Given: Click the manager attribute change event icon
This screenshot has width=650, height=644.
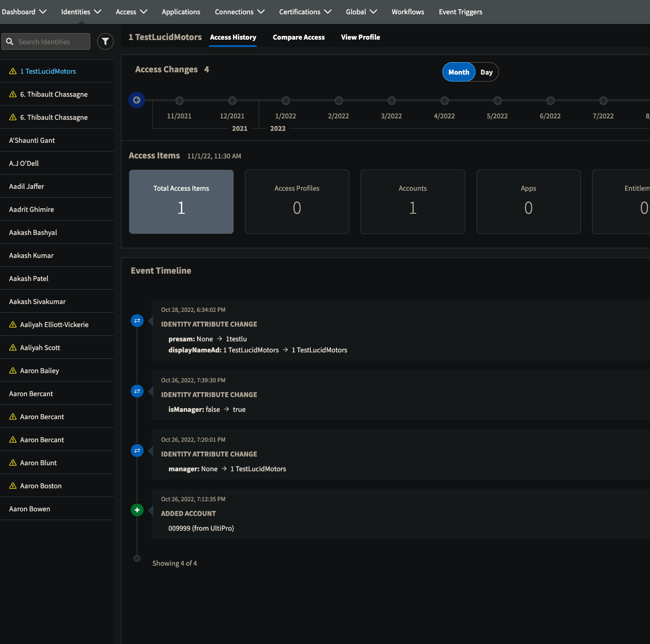Looking at the screenshot, I should [137, 451].
